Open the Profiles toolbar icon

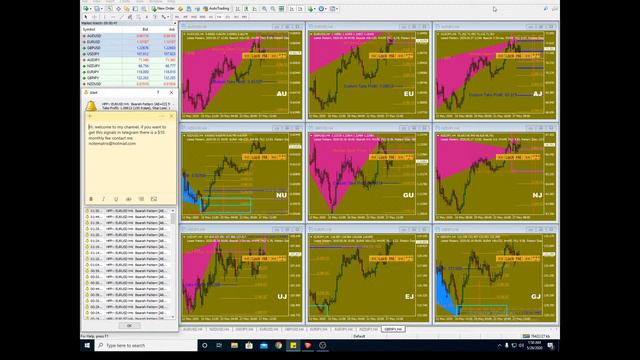[97, 9]
